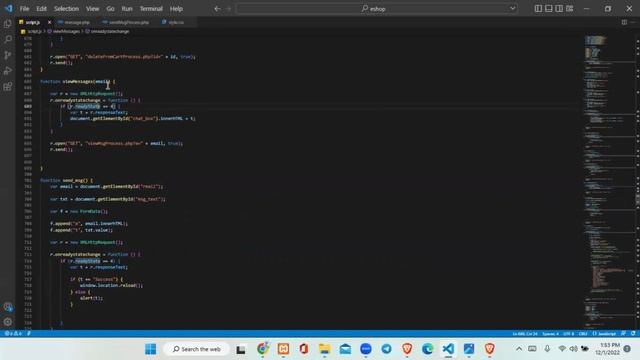640x360 pixels.
Task: Open the Run menu
Action: [127, 9]
